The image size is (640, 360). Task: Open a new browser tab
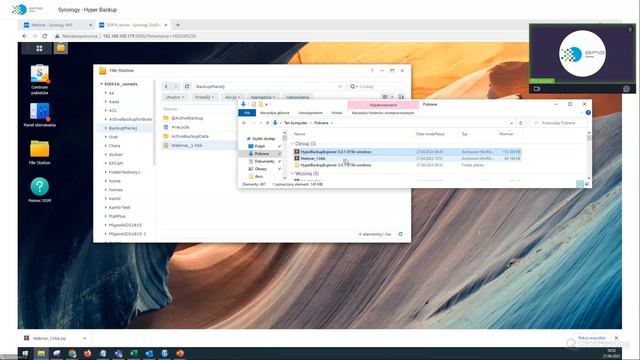pyautogui.click(x=178, y=25)
